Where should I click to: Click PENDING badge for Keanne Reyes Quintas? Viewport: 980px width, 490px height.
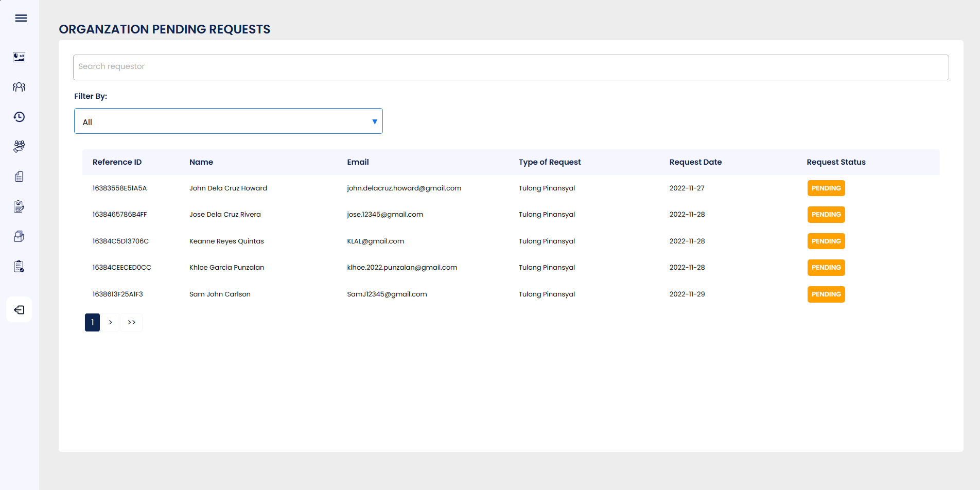pyautogui.click(x=826, y=241)
